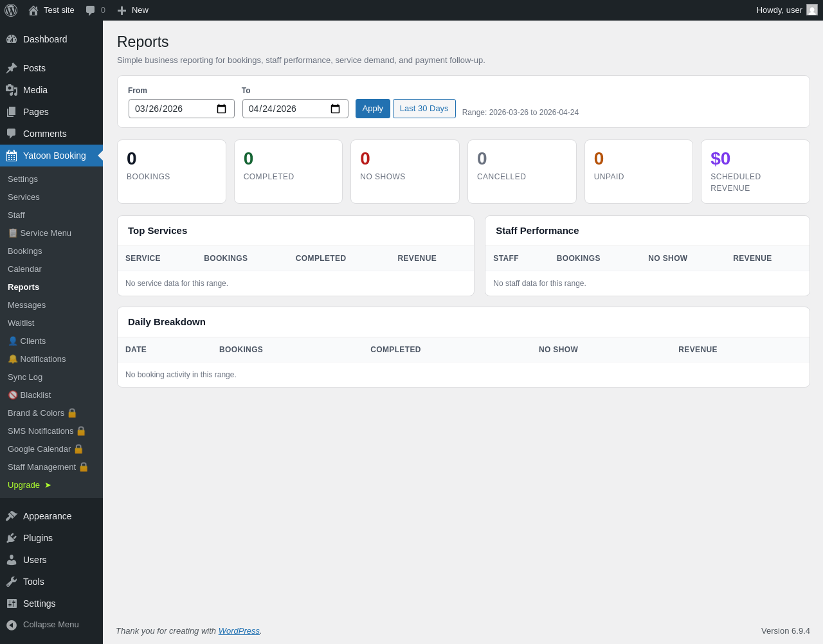The width and height of the screenshot is (823, 644).
Task: Click the From date input field
Action: tap(181, 109)
